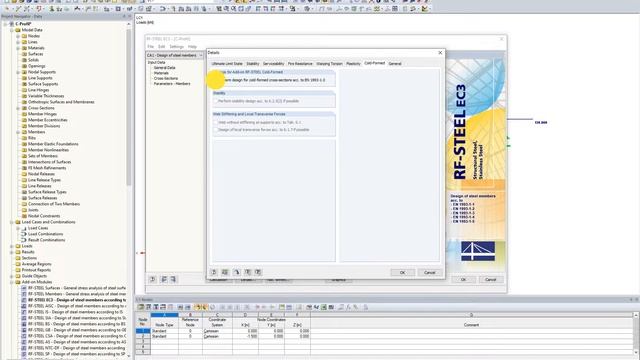This screenshot has height=360, width=640.
Task: Select 'Orthotropic Surfaces and Membranes' tree item
Action: tap(61, 102)
